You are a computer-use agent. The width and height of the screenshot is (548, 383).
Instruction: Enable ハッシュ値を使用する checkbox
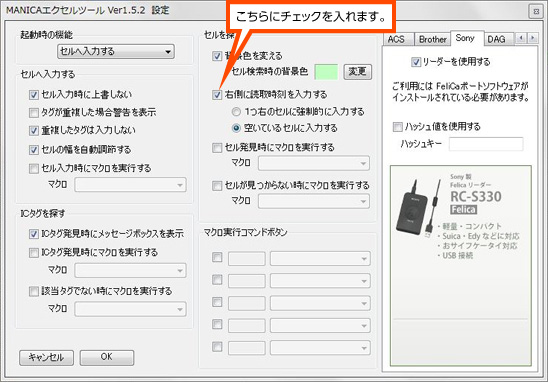point(397,127)
